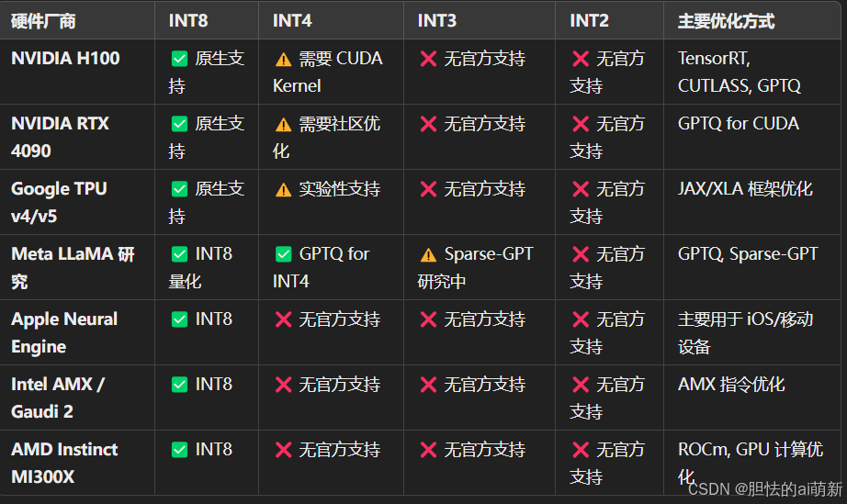Select the Google TPU v4/v5 row label
The height and width of the screenshot is (504, 847).
[x=59, y=202]
